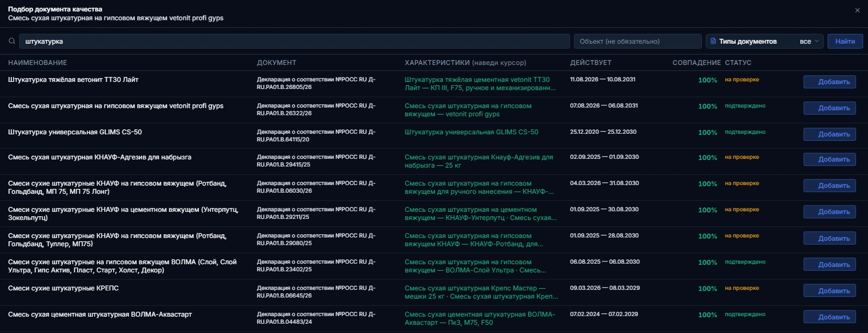Add the ветонит ТТ30 Лайт document

pyautogui.click(x=829, y=82)
